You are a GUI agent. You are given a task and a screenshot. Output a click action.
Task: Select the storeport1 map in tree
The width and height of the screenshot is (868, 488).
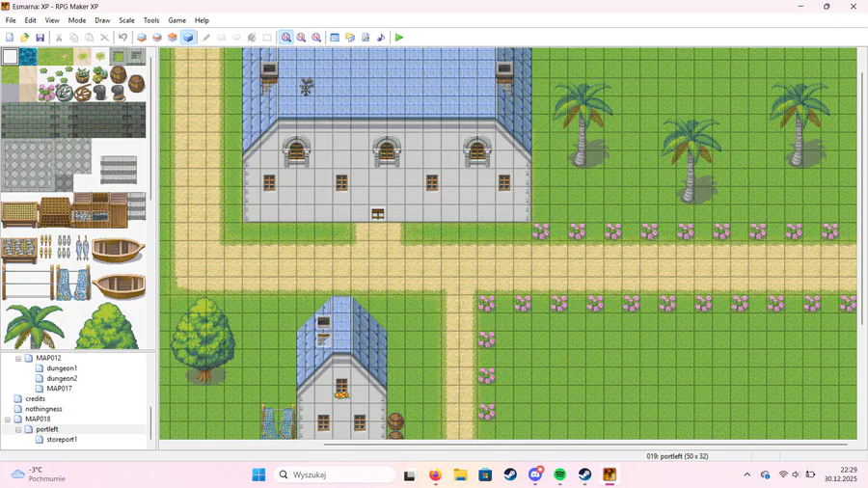pyautogui.click(x=62, y=440)
